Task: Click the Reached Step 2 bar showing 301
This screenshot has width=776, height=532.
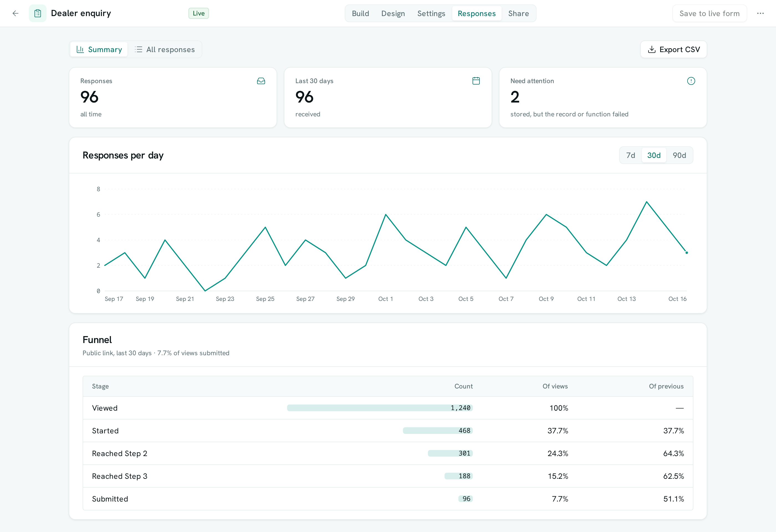Action: click(450, 453)
